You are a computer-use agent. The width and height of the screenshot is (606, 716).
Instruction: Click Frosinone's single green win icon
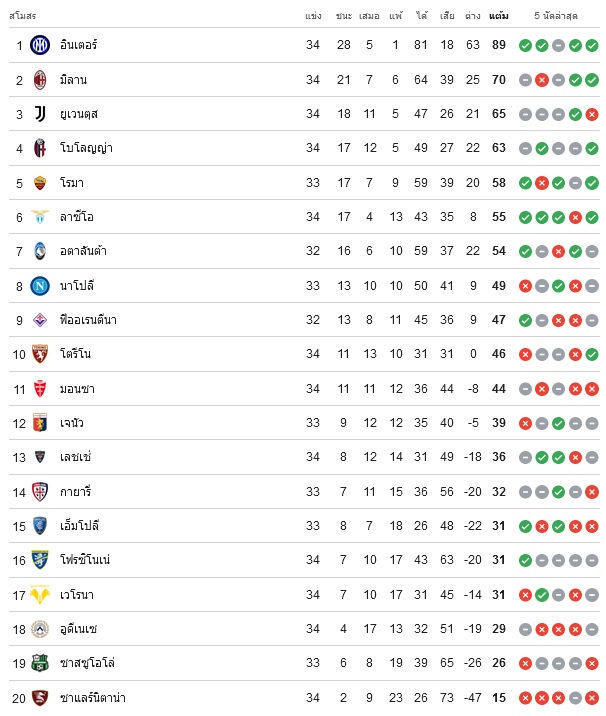point(525,560)
